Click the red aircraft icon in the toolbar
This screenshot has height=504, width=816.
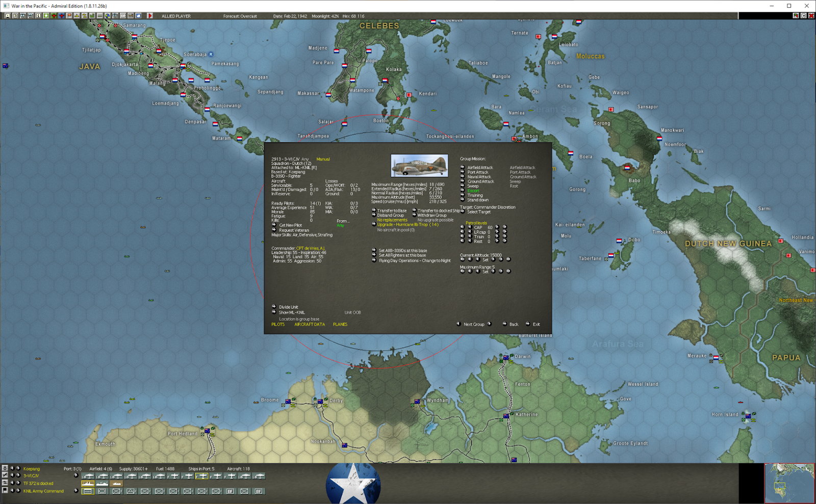pyautogui.click(x=54, y=16)
